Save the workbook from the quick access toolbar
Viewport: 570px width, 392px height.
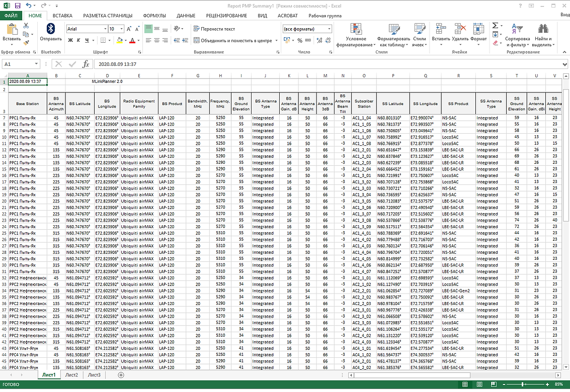(x=18, y=6)
